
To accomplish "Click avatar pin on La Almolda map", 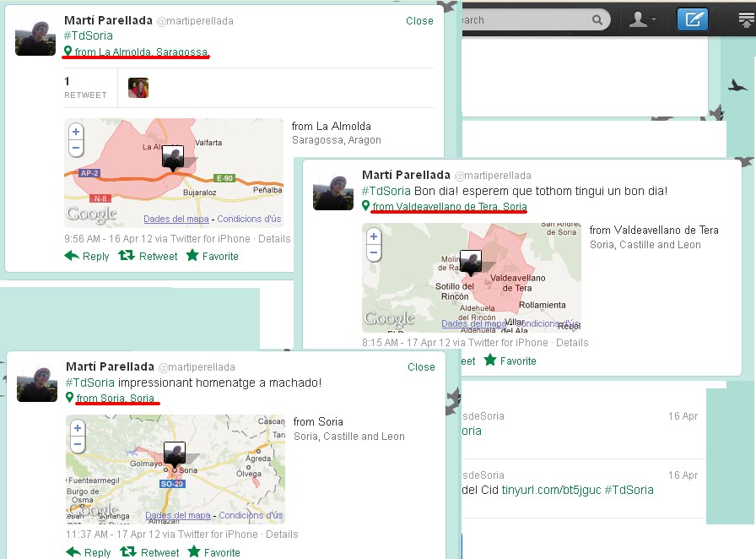I will tap(173, 158).
